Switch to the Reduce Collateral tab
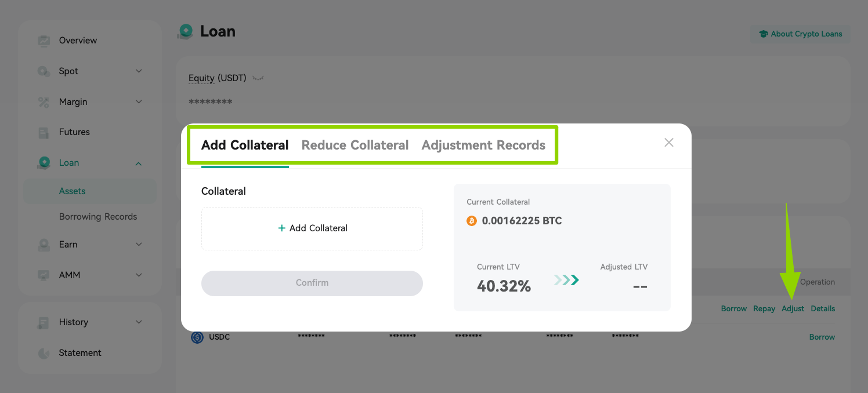This screenshot has width=868, height=393. (x=355, y=145)
